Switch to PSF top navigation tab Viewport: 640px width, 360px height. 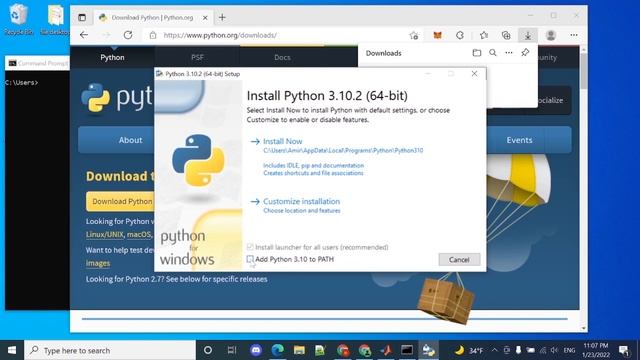pos(197,58)
